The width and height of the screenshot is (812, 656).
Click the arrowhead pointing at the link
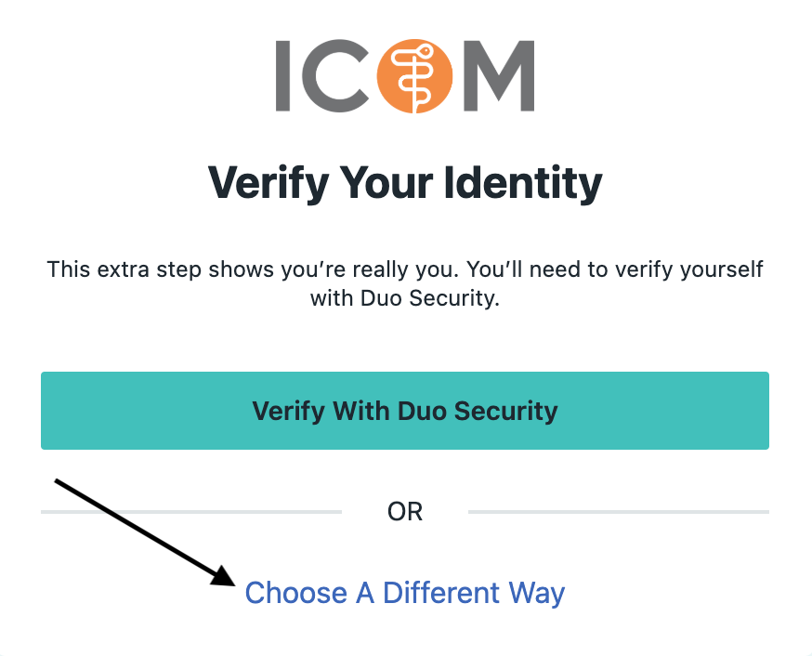click(224, 575)
